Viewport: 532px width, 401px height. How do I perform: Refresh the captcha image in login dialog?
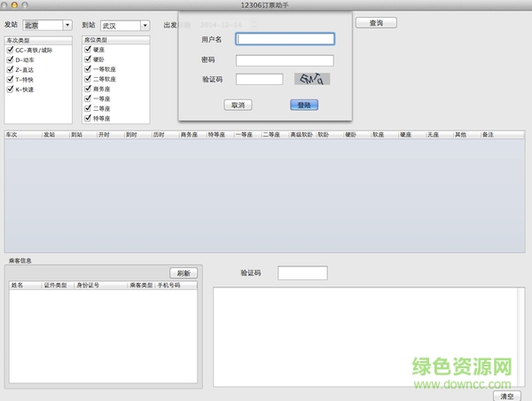tap(312, 79)
